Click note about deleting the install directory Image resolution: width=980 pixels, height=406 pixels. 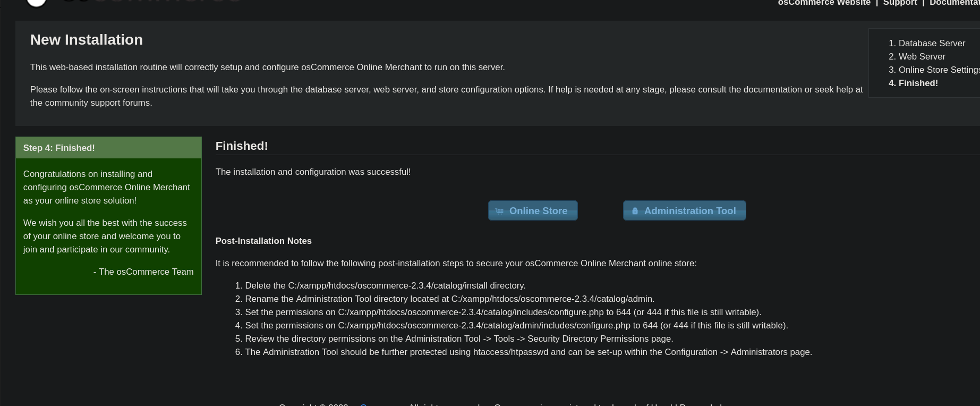click(x=385, y=285)
